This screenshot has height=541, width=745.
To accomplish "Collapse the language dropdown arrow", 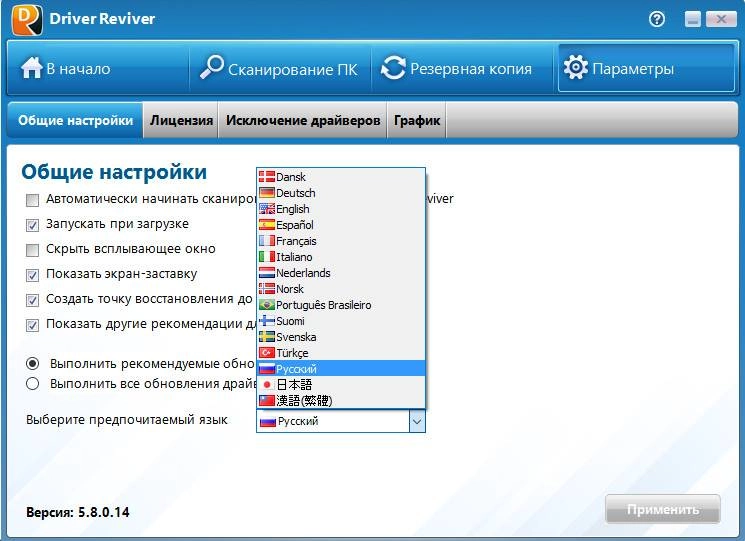I will [x=417, y=421].
